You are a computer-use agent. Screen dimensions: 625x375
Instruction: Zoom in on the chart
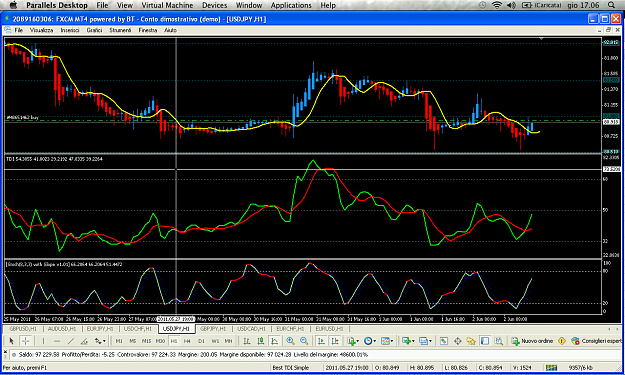pyautogui.click(x=290, y=341)
